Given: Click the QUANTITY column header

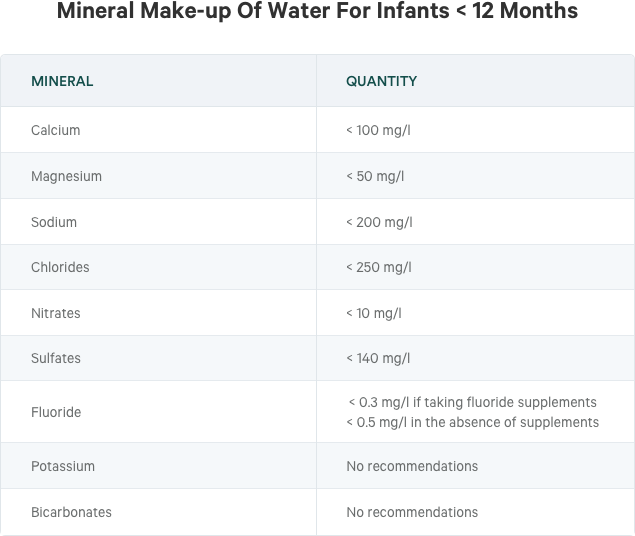Looking at the screenshot, I should pos(381,81).
